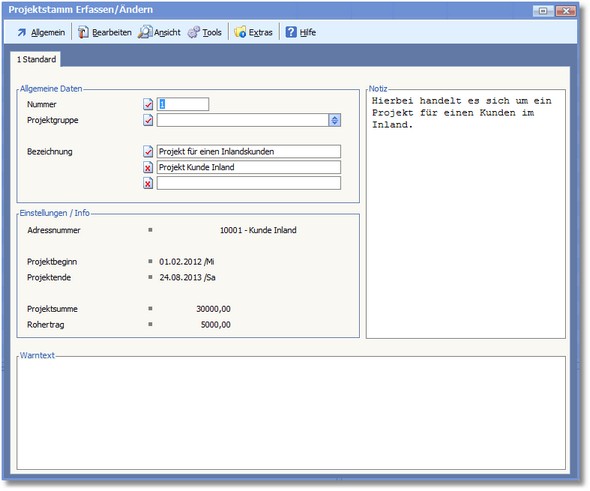
Task: Toggle red X icon beside empty Bezeichnung field
Action: [148, 183]
